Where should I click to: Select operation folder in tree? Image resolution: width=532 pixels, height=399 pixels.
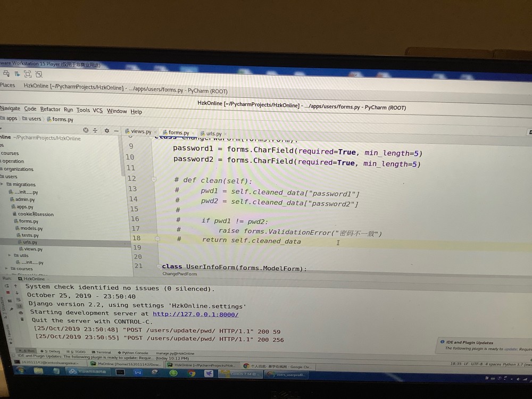(x=12, y=161)
